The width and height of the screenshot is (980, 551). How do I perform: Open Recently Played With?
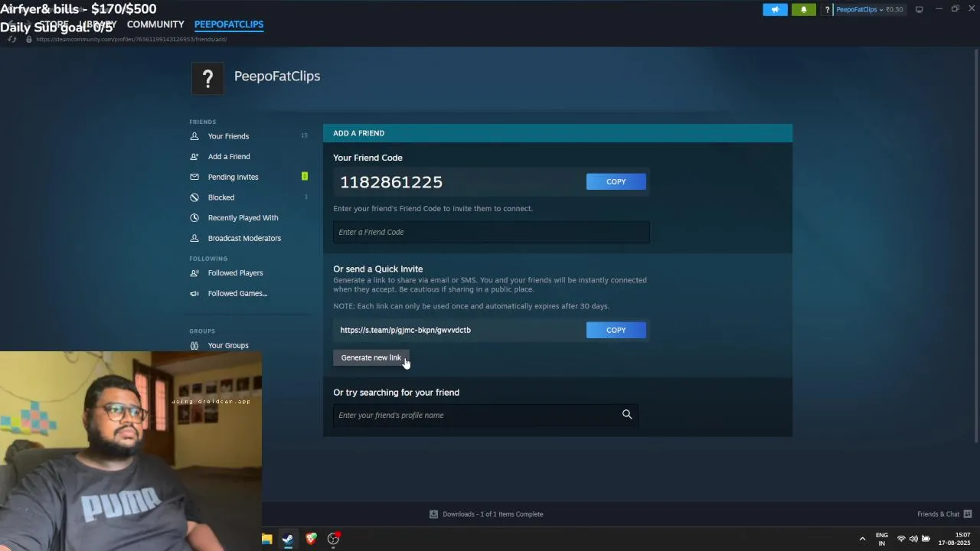click(x=243, y=218)
